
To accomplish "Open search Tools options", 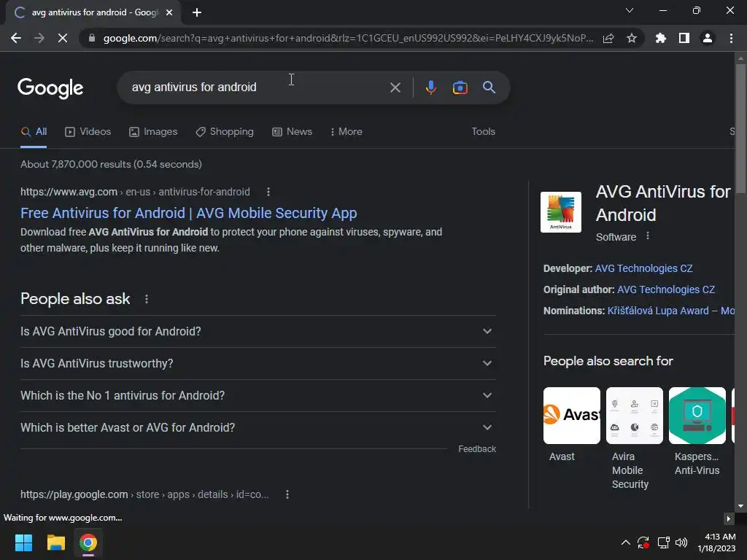I will [483, 132].
